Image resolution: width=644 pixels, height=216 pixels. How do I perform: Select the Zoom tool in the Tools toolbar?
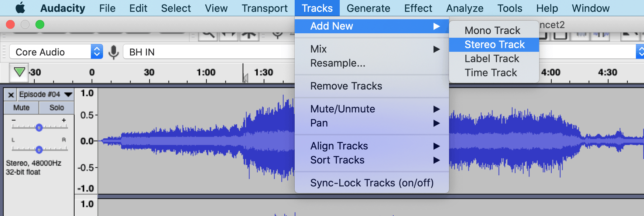209,35
